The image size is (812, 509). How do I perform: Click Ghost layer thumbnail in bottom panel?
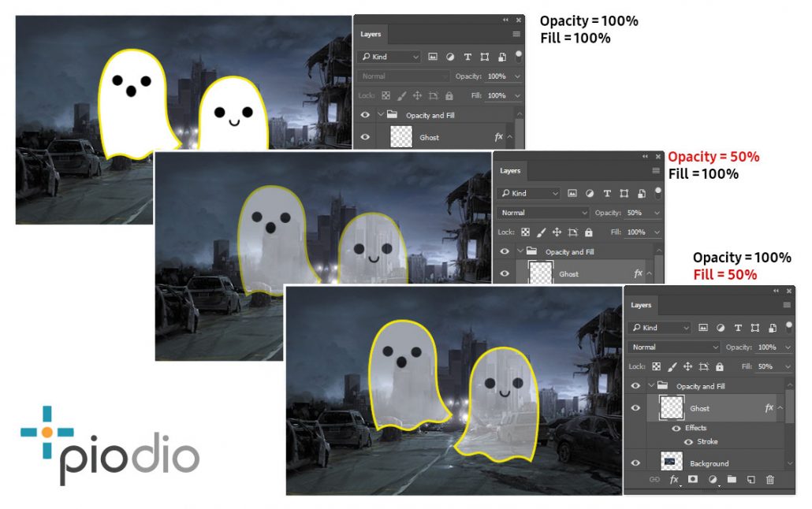672,407
